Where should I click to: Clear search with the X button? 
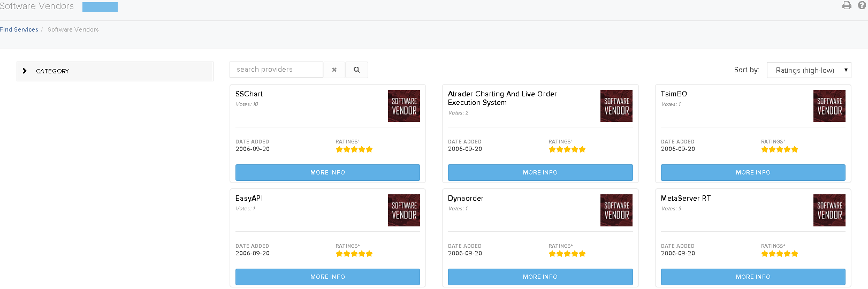point(334,70)
